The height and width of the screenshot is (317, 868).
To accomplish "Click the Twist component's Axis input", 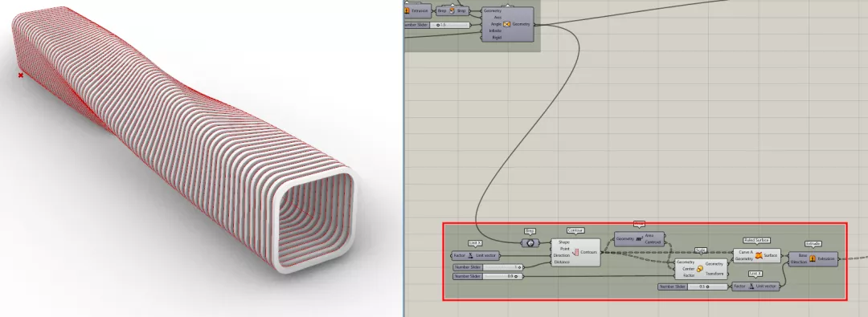I will pos(497,17).
